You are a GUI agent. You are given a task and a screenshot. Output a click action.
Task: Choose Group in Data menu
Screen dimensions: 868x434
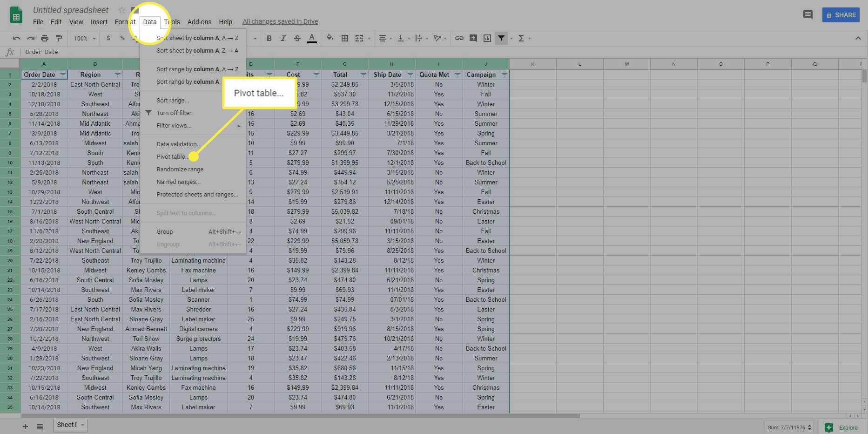[x=193, y=232]
